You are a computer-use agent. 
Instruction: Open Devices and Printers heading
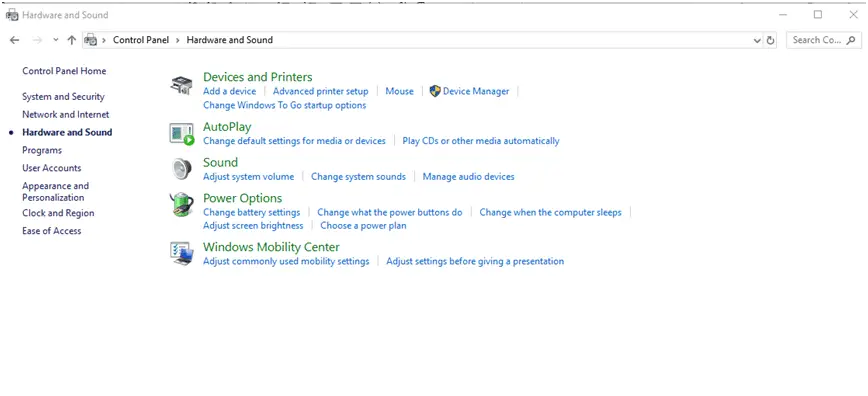(x=257, y=77)
